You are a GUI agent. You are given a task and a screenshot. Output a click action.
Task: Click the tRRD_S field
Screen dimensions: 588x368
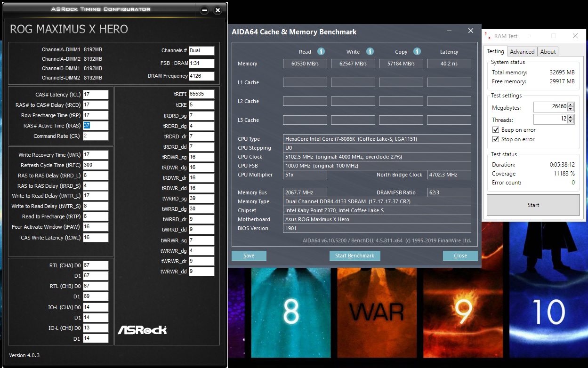(96, 186)
